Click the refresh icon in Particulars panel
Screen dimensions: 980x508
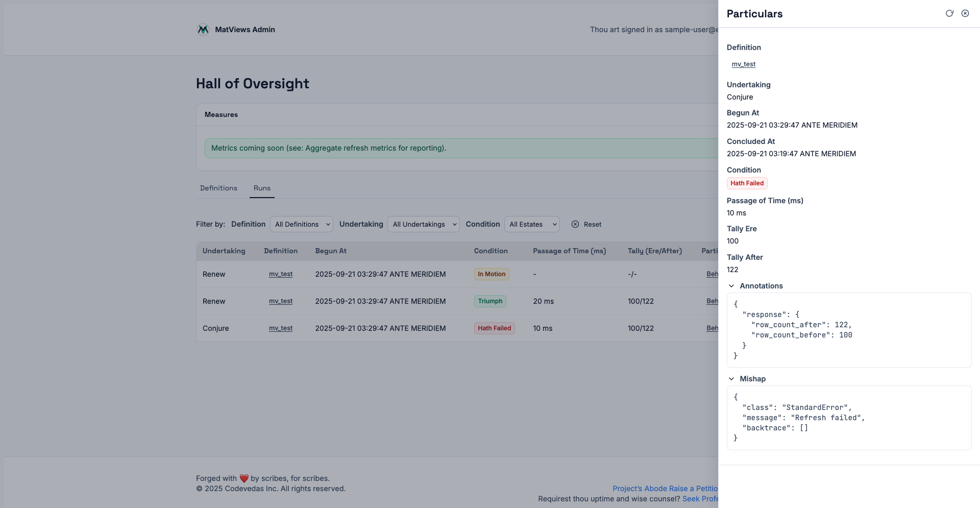point(949,13)
